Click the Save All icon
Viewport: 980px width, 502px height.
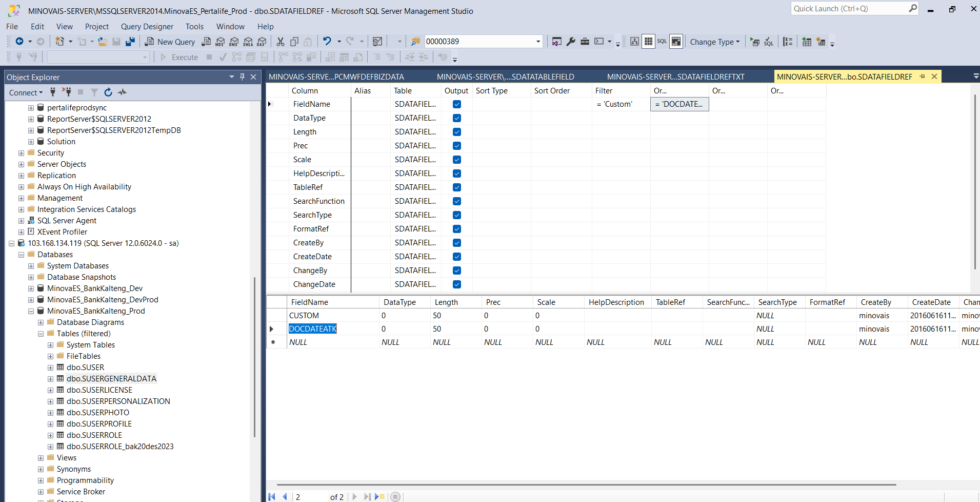pos(130,42)
